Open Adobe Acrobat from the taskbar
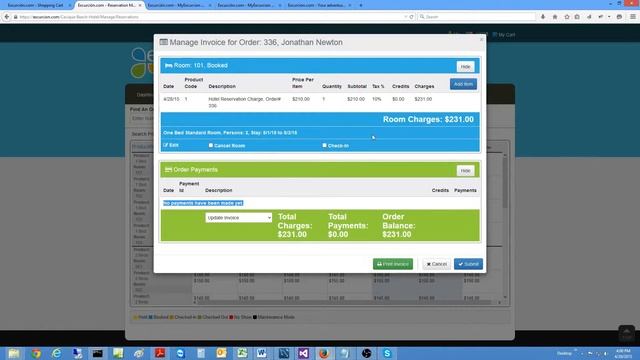640x360 pixels. (x=160, y=353)
